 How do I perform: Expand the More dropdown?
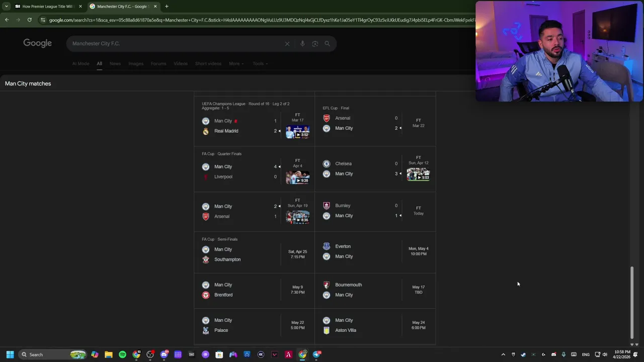[x=236, y=63]
